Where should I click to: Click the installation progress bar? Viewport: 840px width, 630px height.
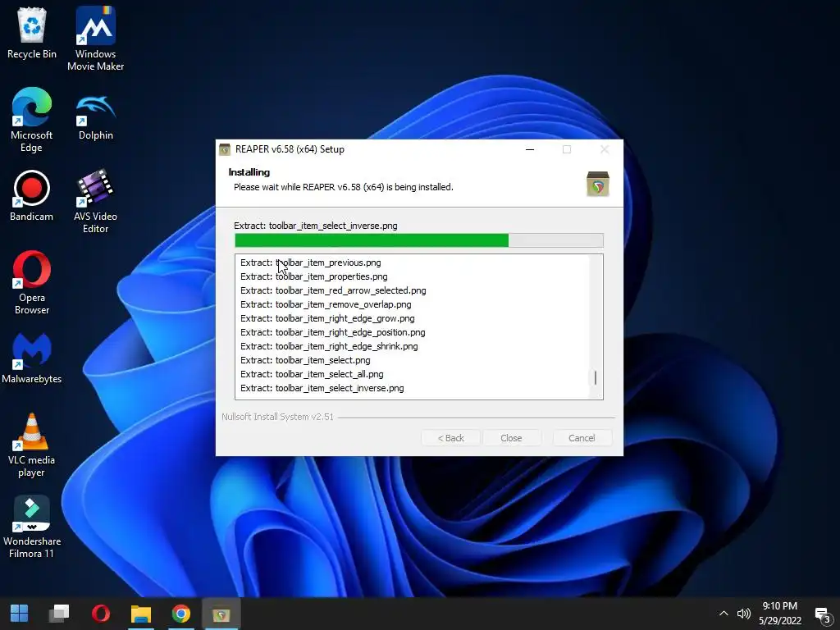[x=419, y=240]
